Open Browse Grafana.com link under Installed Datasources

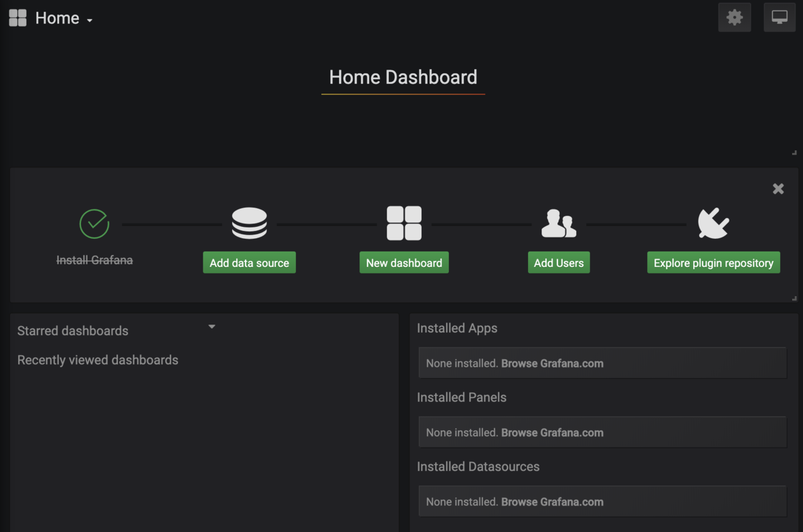[x=552, y=502]
